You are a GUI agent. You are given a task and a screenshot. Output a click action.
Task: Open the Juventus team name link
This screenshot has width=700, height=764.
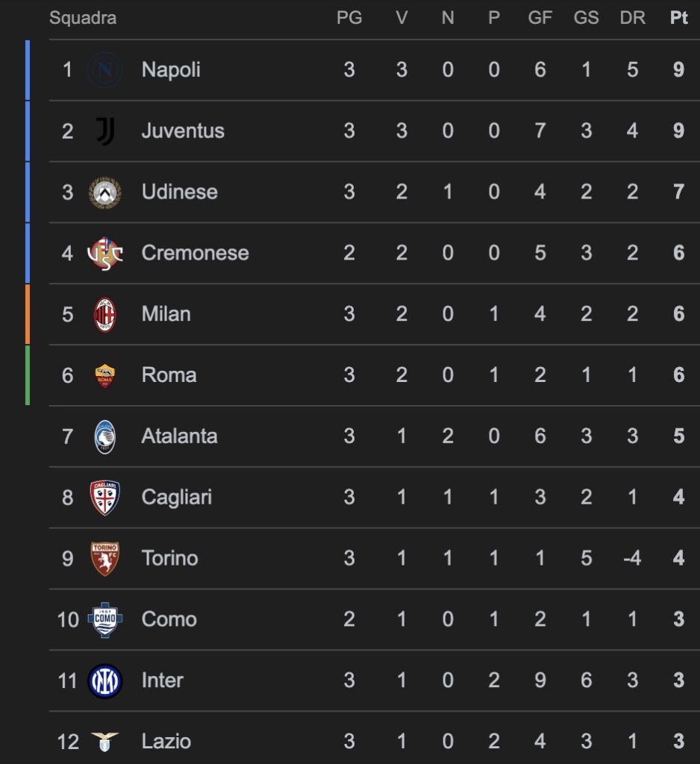point(183,131)
